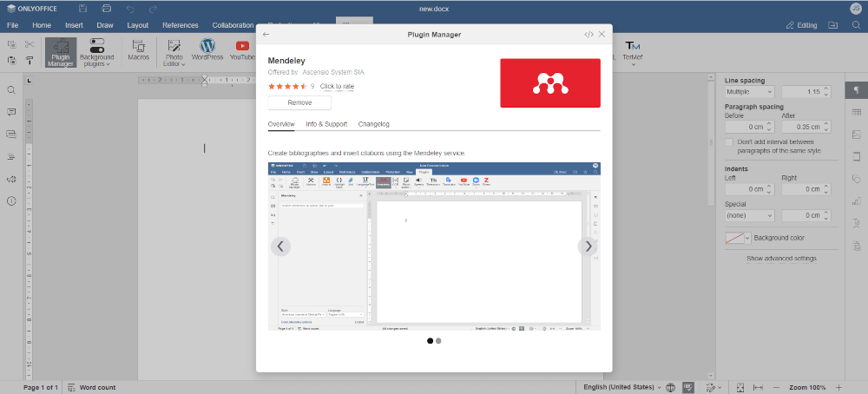
Task: Activate the copy style paintbrush
Action: point(30,61)
